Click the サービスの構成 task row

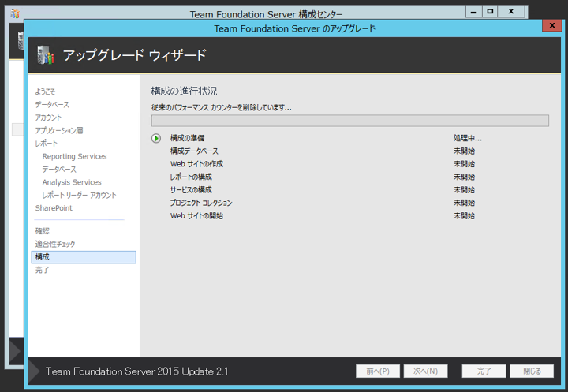point(191,190)
